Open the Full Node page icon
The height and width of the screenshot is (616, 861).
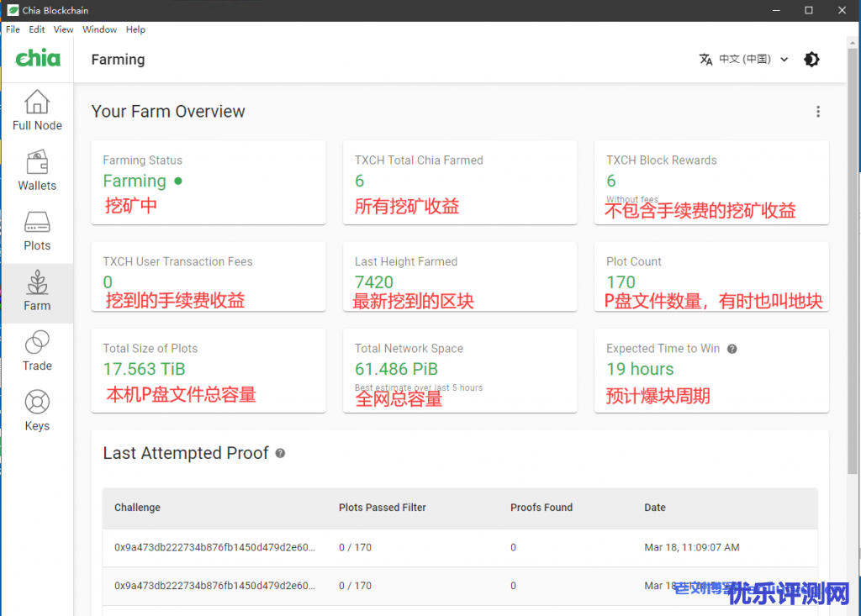tap(37, 103)
